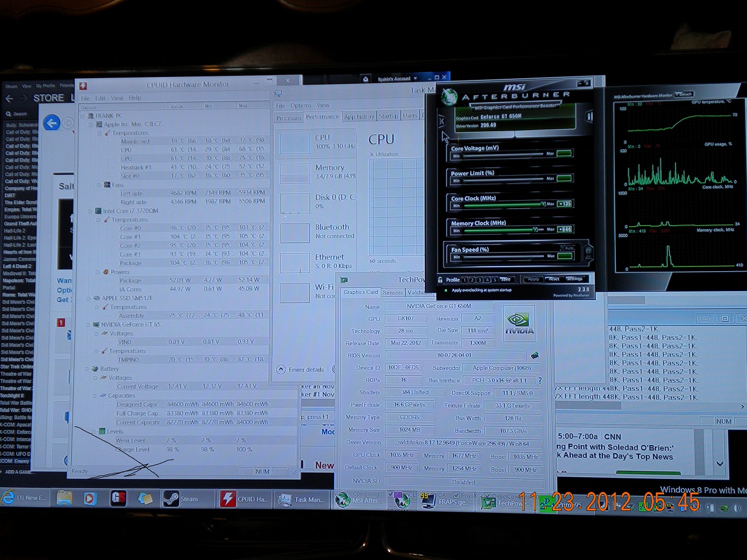Open the Sticky Notes taskbar icon

(x=145, y=498)
